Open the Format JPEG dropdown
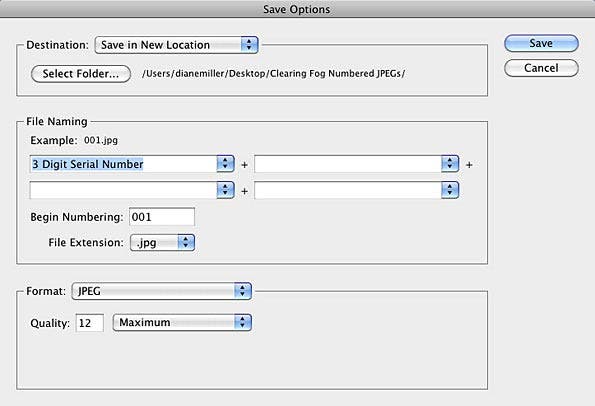The image size is (595, 406). 162,291
